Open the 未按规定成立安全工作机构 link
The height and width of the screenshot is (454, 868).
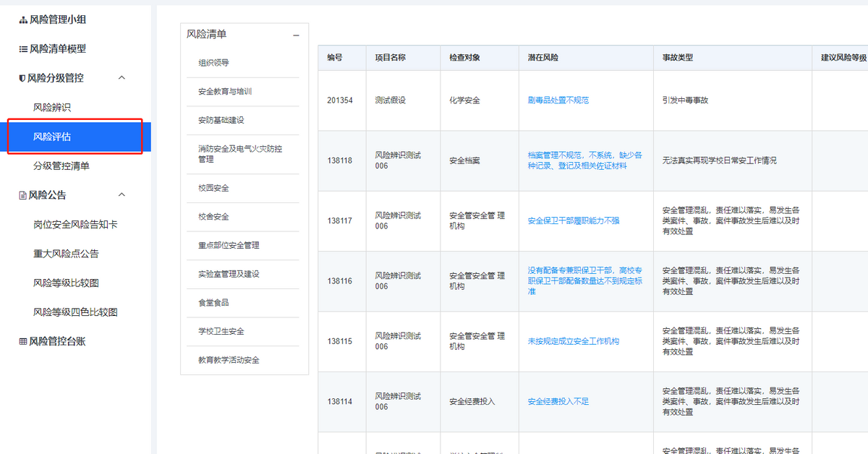click(x=574, y=341)
